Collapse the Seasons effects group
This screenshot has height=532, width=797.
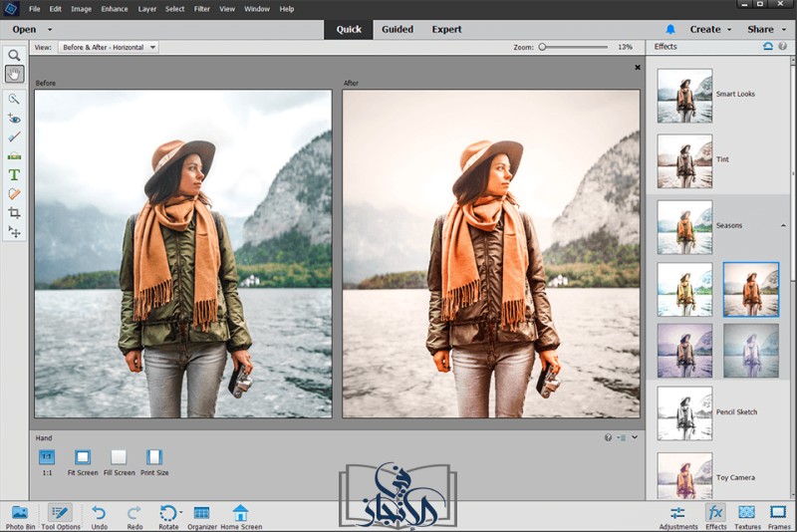pyautogui.click(x=782, y=226)
